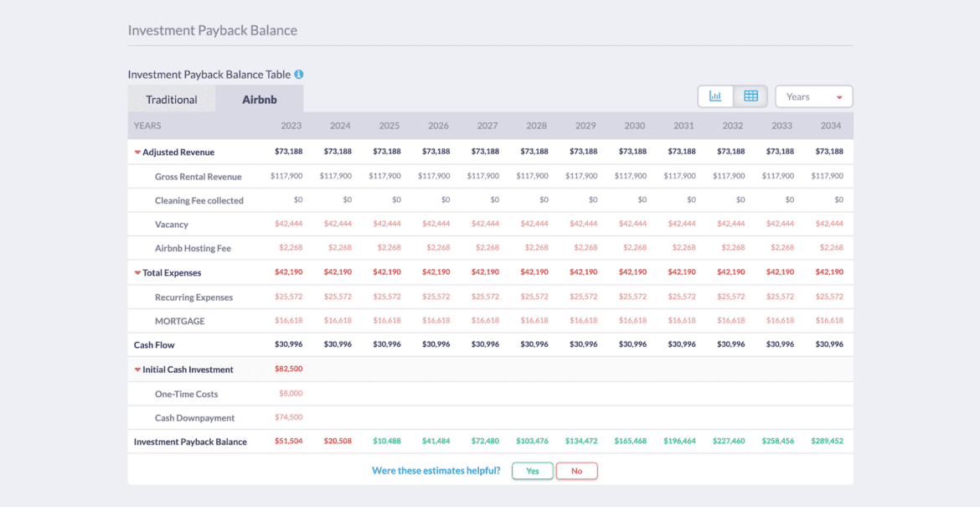Click the Recurring Expenses row label
The image size is (980, 507).
(193, 297)
